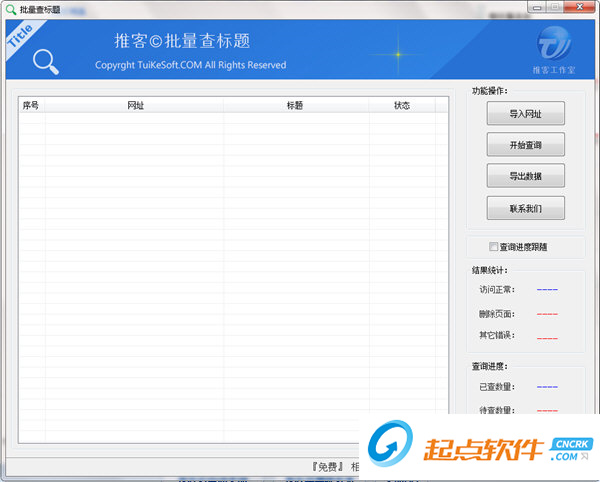Click the 其它错误 count value
Image resolution: width=600 pixels, height=482 pixels.
547,339
